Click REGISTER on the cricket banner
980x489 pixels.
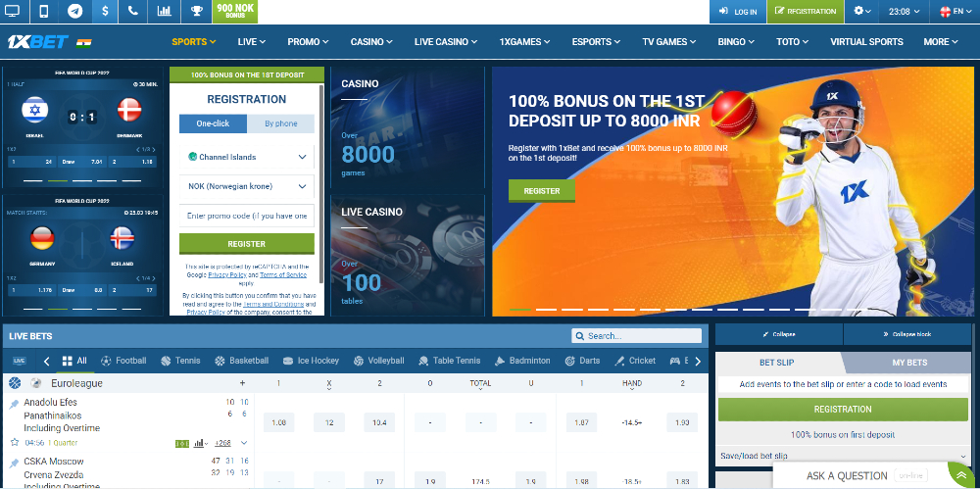[542, 191]
